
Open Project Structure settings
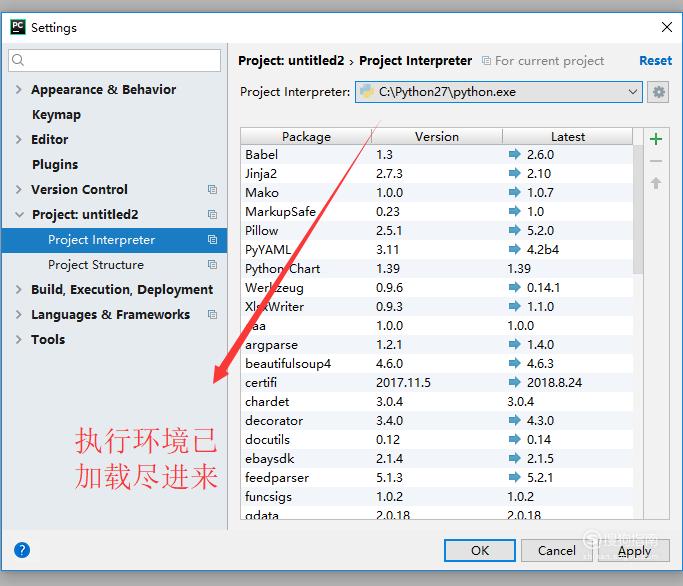pos(96,264)
